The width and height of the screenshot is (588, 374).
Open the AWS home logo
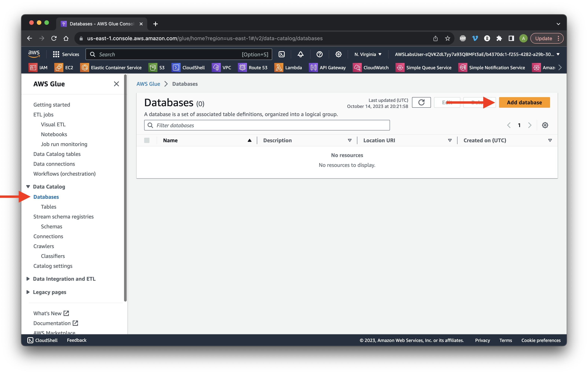pos(34,54)
